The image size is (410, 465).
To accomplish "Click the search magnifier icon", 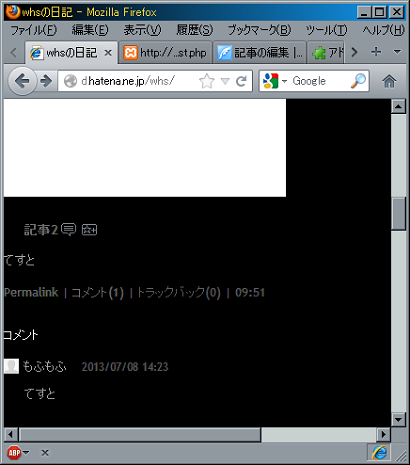I will 358,81.
